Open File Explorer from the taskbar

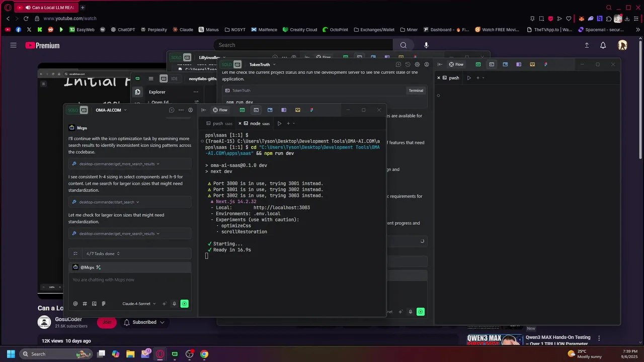coord(130,354)
